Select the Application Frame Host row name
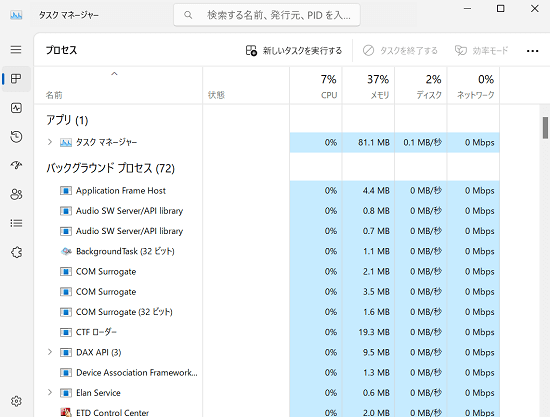The image size is (550, 417). 121,191
